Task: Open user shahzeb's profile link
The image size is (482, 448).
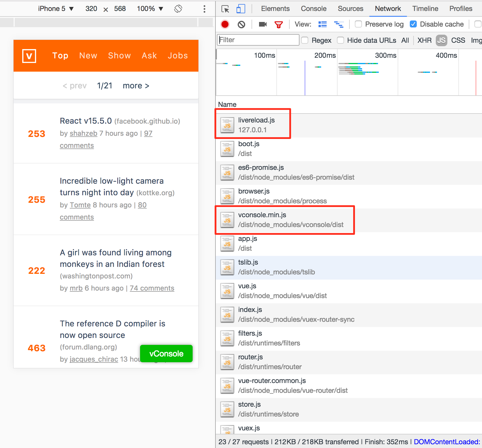Action: coord(83,133)
